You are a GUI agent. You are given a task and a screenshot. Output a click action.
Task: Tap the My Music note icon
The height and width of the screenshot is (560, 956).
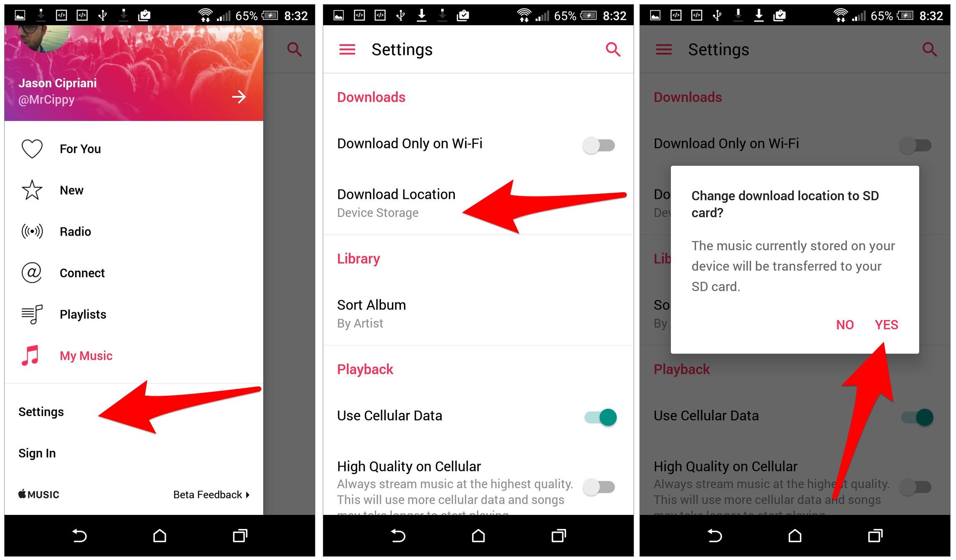[31, 355]
